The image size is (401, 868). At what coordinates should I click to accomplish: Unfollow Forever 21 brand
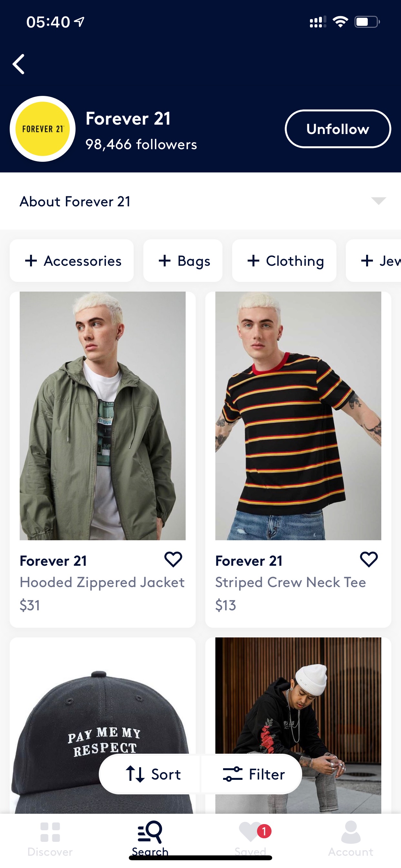pyautogui.click(x=338, y=129)
